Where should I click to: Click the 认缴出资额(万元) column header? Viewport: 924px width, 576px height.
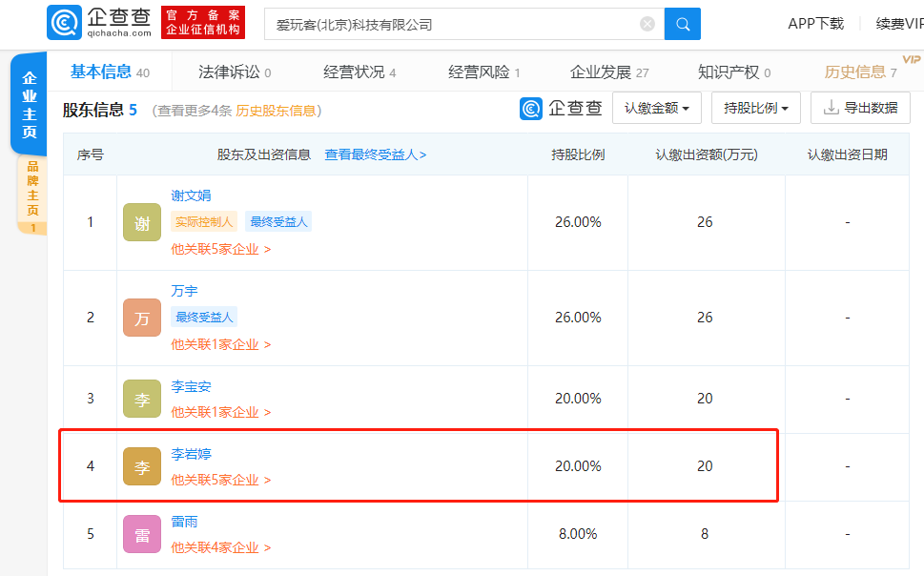[707, 154]
